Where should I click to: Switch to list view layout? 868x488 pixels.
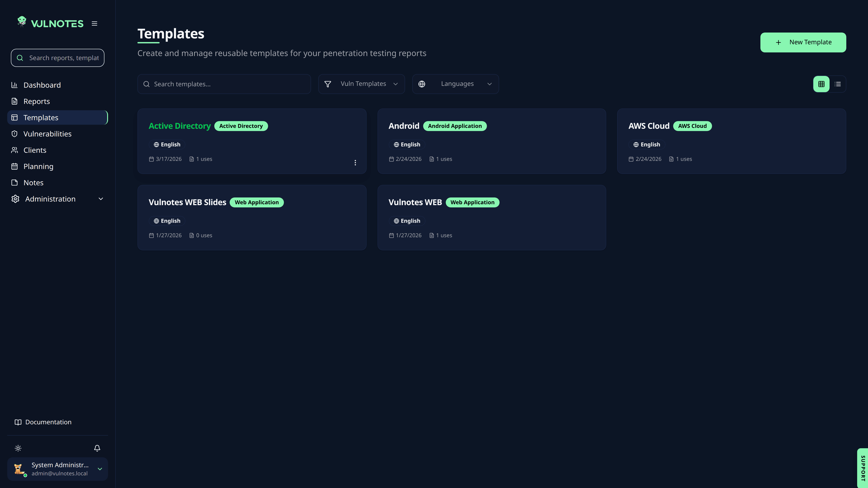(x=838, y=84)
